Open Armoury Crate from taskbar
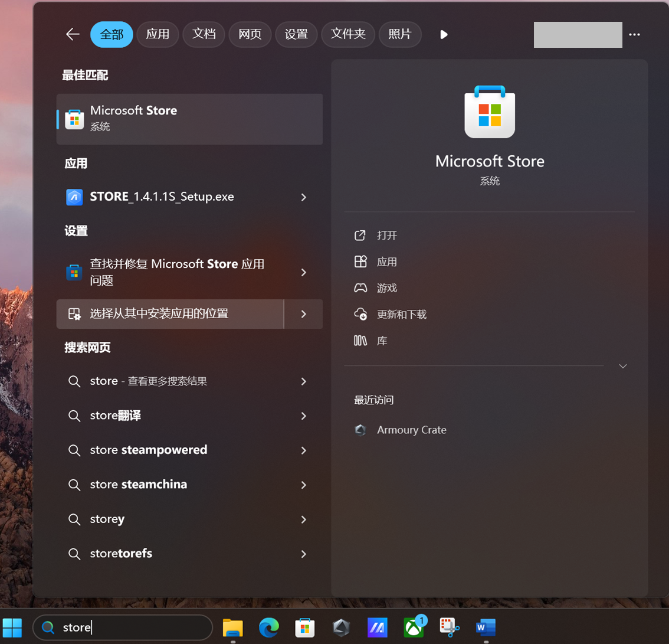This screenshot has height=644, width=669. click(342, 627)
